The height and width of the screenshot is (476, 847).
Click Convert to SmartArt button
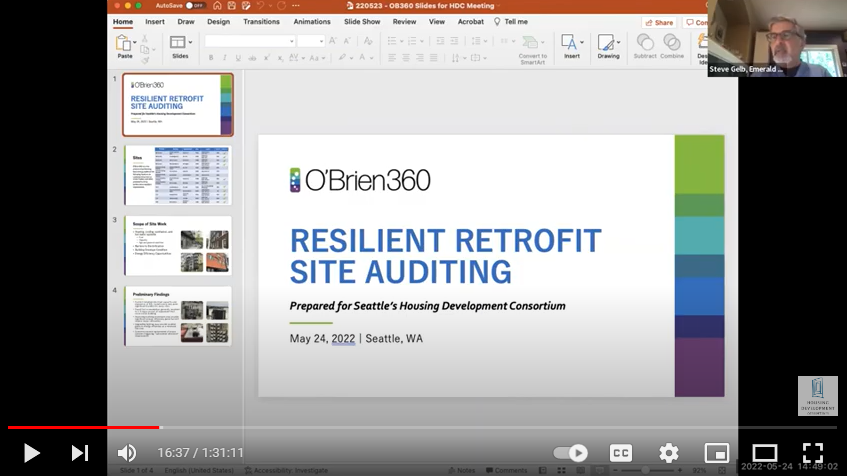coord(533,49)
